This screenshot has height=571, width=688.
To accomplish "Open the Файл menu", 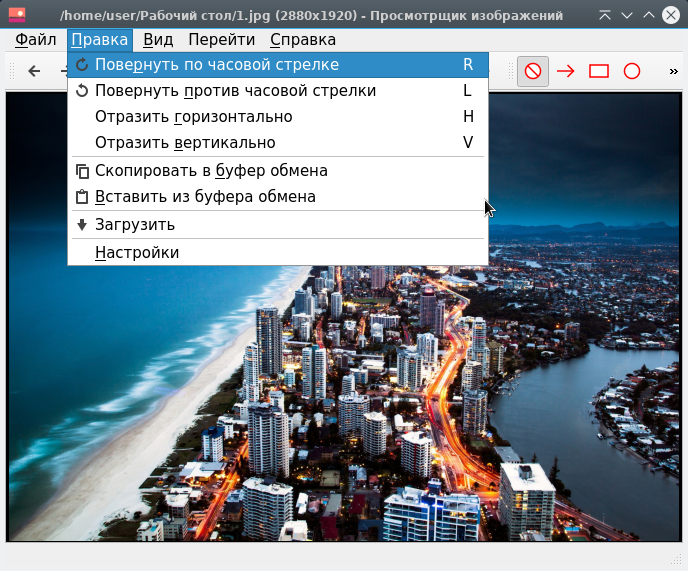I will 36,40.
